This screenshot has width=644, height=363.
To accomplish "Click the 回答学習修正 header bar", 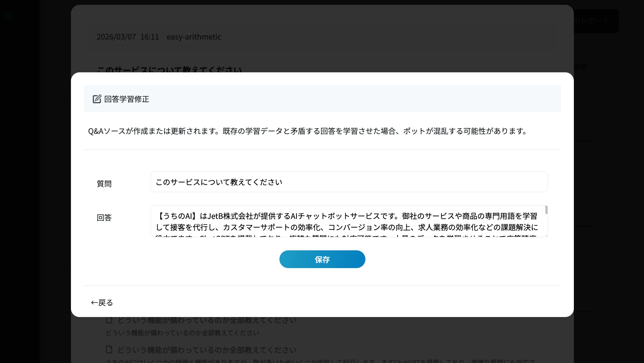I will coord(322,99).
